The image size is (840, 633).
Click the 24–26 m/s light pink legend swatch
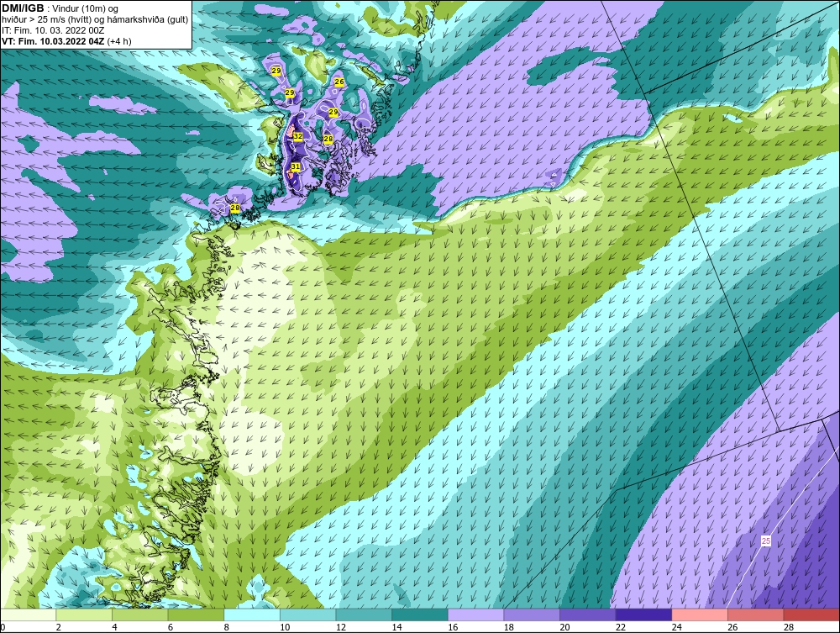(x=700, y=615)
